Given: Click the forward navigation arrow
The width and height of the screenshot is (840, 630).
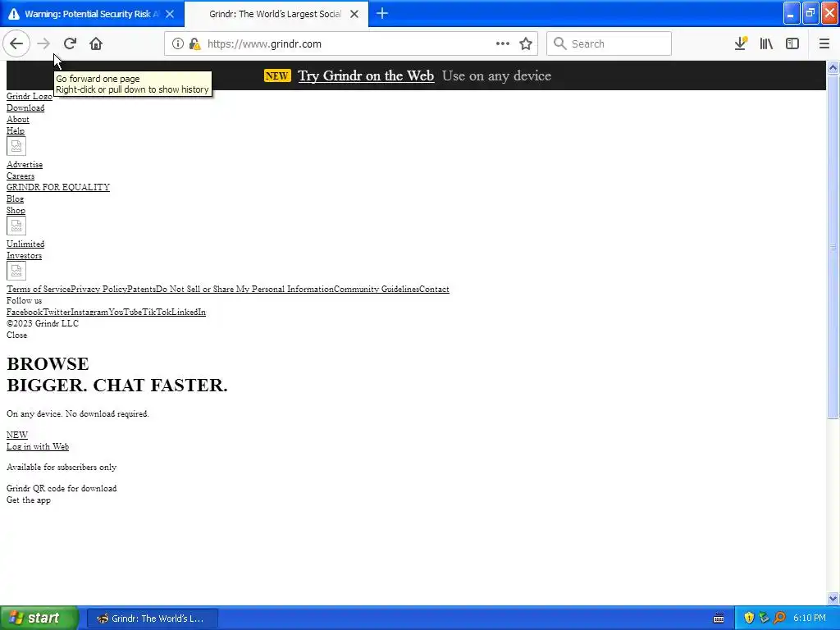Looking at the screenshot, I should 43,43.
